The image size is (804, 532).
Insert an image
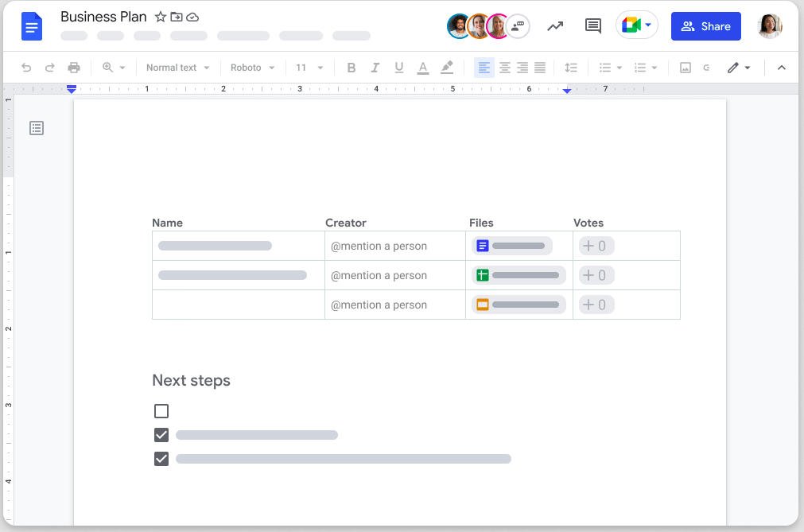coord(685,68)
